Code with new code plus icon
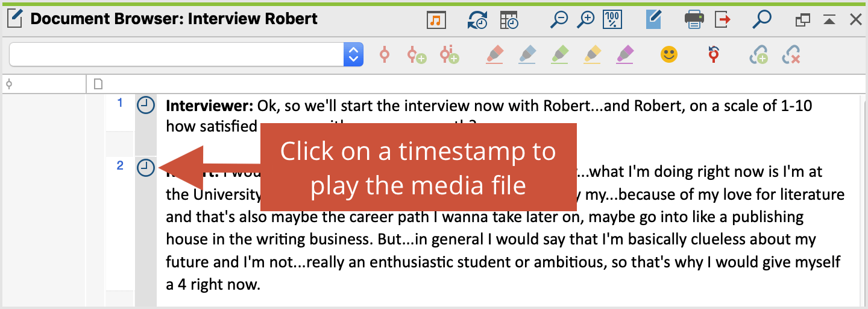Screen dimensions: 868x309 pos(416,55)
